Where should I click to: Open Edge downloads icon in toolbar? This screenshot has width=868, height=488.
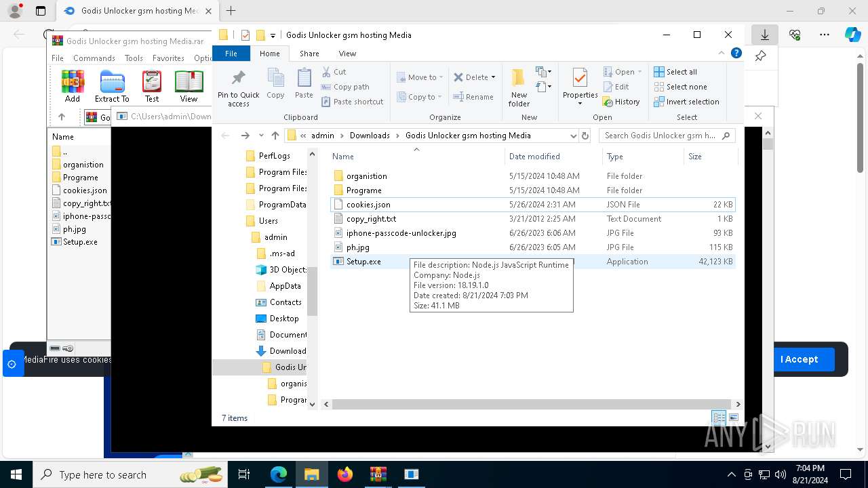click(x=765, y=35)
